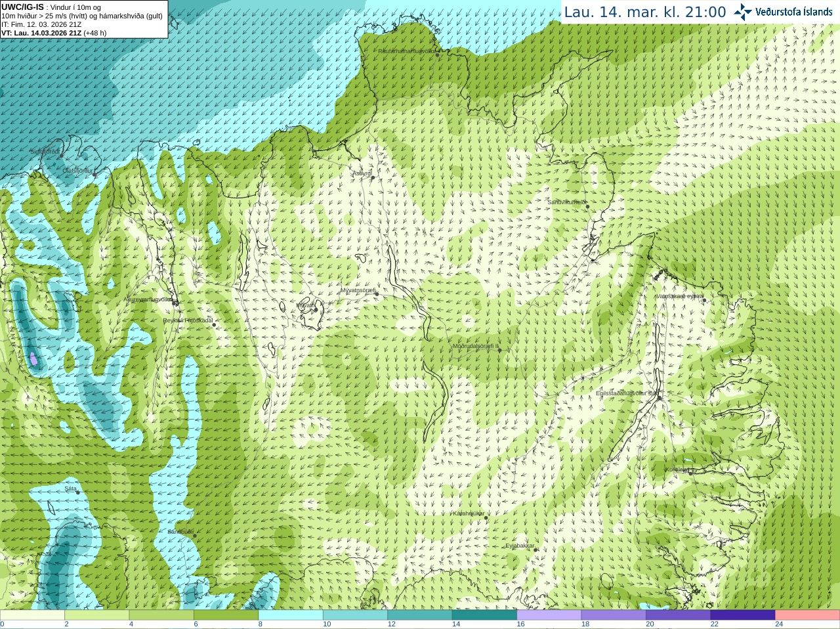Select the Ásbyrgi station label

click(362, 174)
